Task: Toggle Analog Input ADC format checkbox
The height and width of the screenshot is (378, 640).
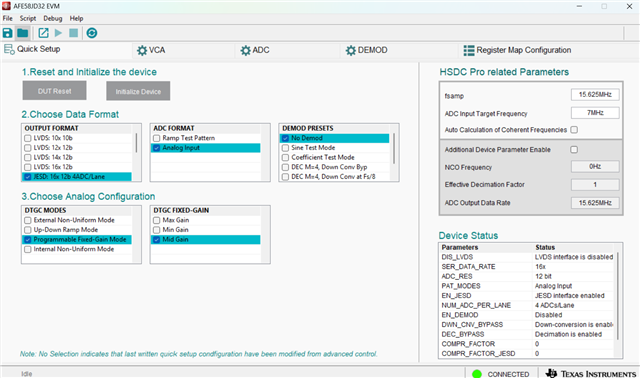Action: pos(156,148)
